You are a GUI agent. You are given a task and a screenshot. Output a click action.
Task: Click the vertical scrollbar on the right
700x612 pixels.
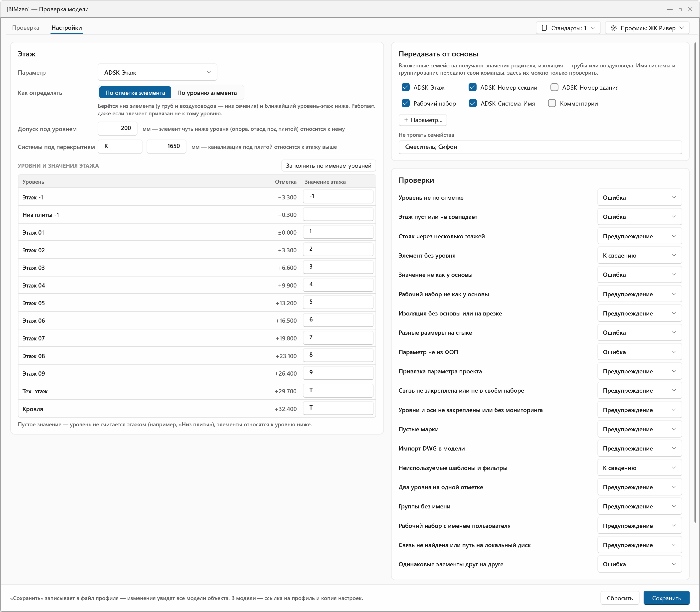click(x=695, y=283)
